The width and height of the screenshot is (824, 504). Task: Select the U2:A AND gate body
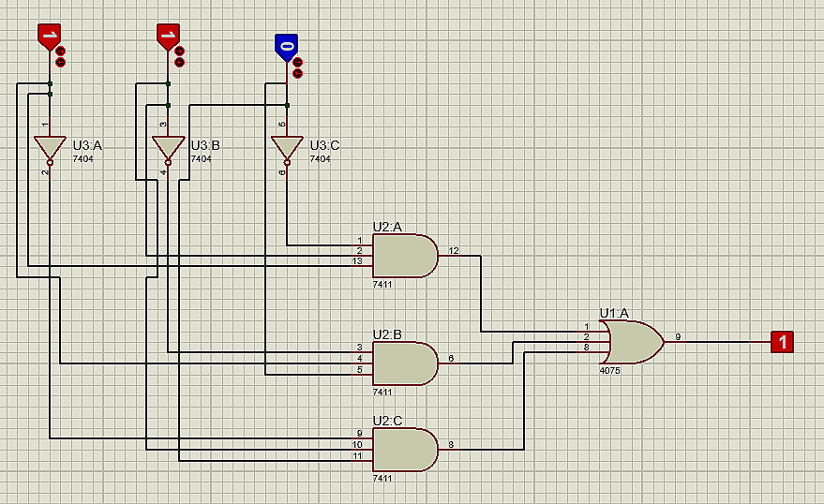coord(405,256)
